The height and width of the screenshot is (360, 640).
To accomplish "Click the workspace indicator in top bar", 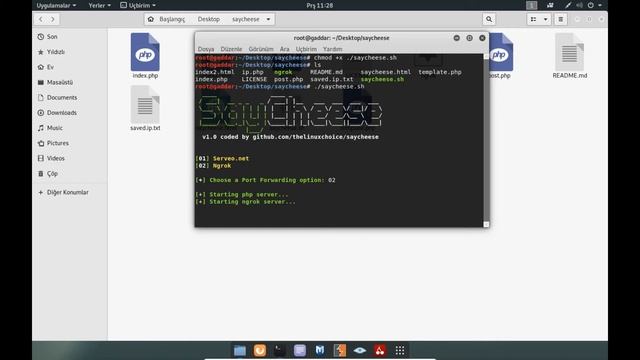I will tap(531, 5).
